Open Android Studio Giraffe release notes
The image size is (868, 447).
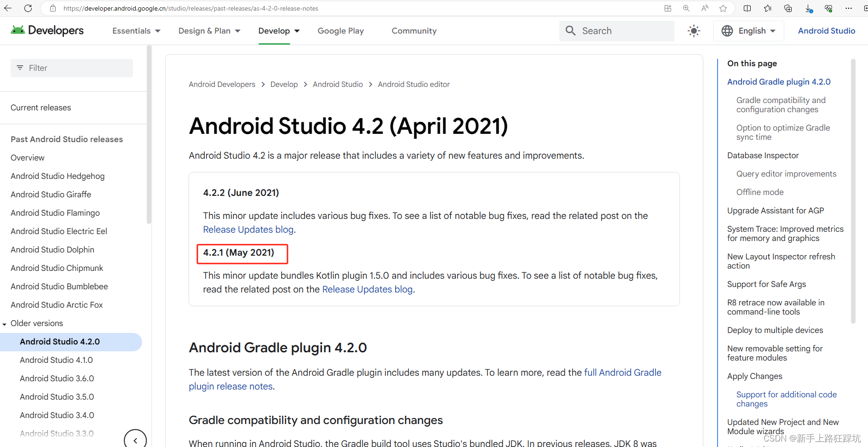(51, 195)
